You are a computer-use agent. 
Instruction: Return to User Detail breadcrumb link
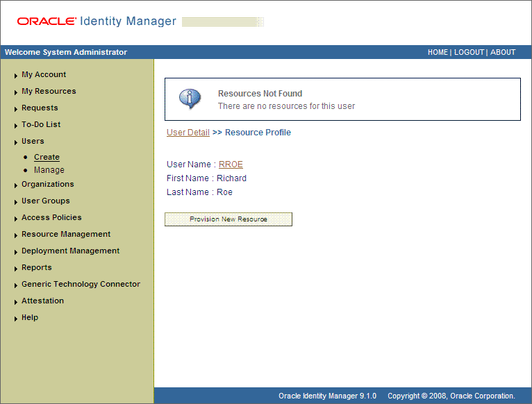click(188, 133)
